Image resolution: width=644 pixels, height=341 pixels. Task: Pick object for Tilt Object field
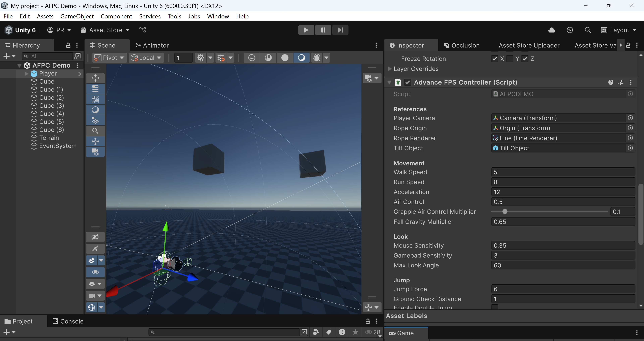pyautogui.click(x=630, y=148)
